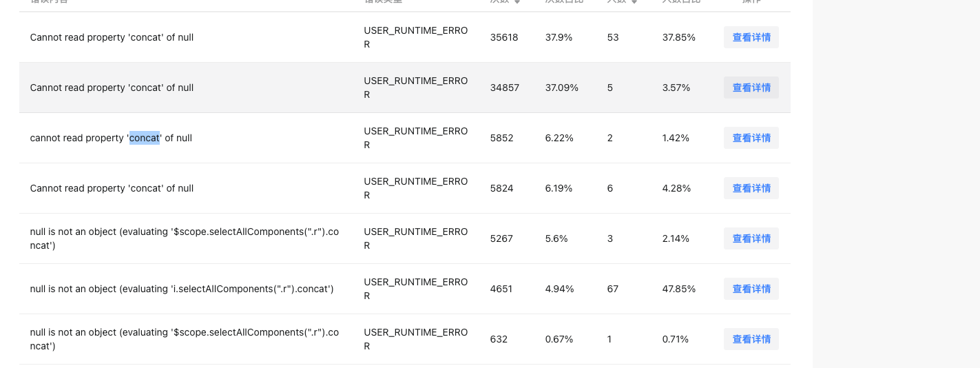Viewport: 980px width, 368px height.
Task: Open 查看详情 for the 34857-count error
Action: click(x=751, y=88)
